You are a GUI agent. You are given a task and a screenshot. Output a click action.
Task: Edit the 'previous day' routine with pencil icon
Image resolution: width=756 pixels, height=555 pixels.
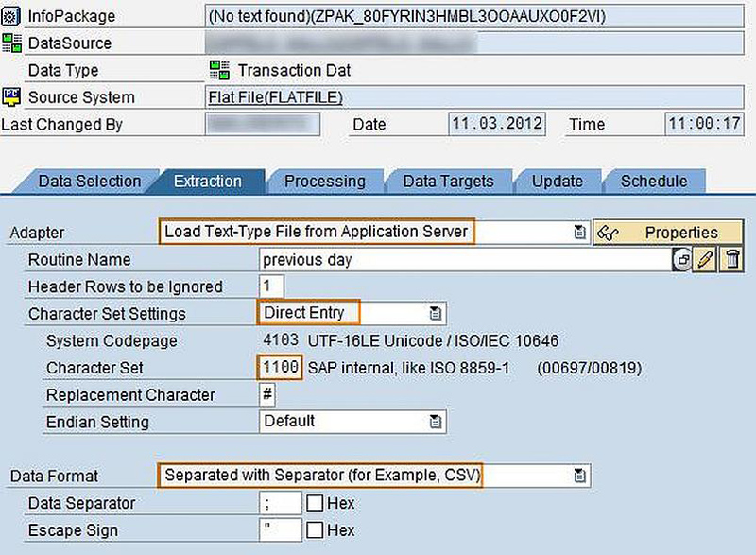coord(705,259)
